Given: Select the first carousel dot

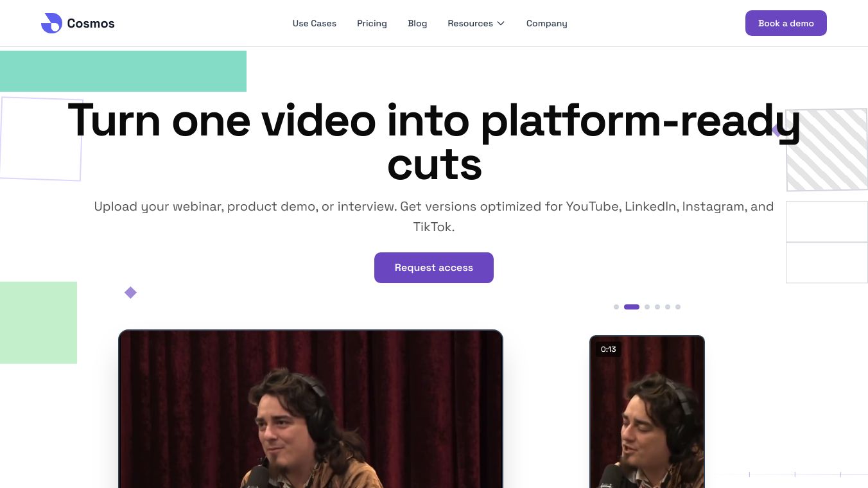Looking at the screenshot, I should [616, 307].
